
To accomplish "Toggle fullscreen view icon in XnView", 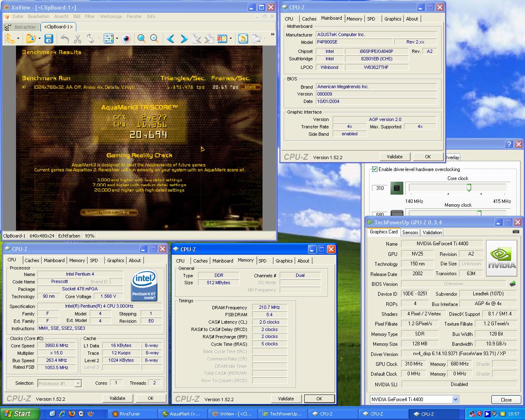I will 243,39.
